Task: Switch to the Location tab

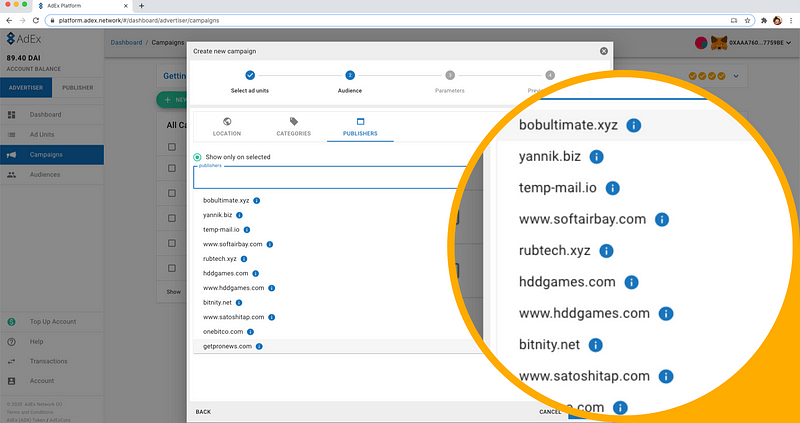Action: 227,127
